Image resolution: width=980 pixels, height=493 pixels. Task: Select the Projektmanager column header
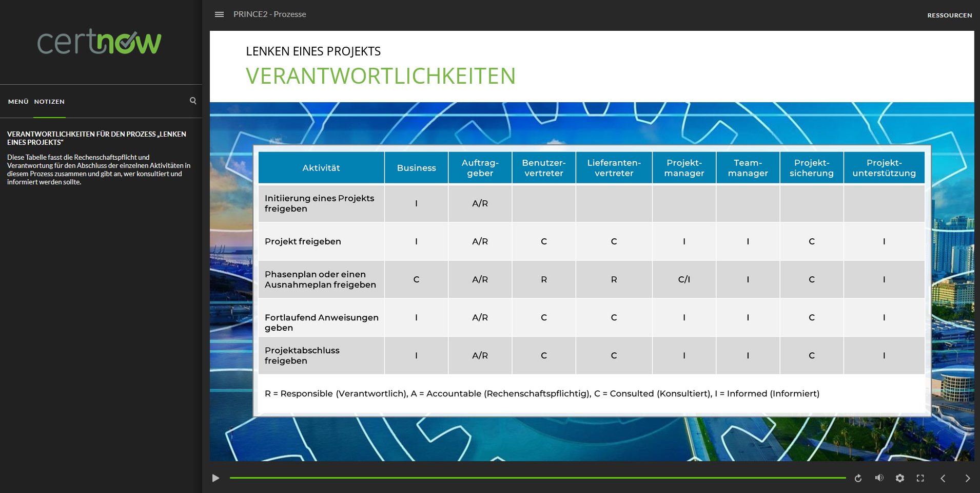coord(684,168)
